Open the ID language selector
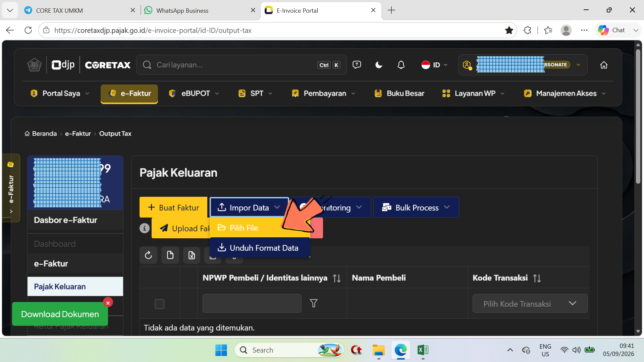Image resolution: width=644 pixels, height=362 pixels. [435, 65]
